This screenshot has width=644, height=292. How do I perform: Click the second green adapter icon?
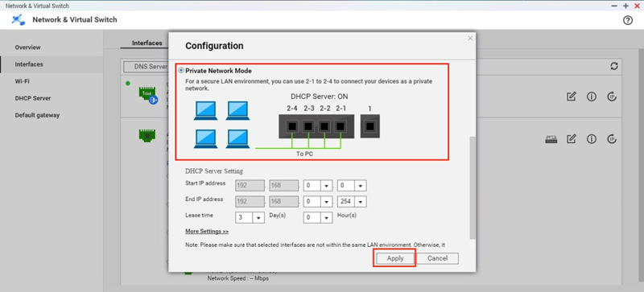coord(147,135)
